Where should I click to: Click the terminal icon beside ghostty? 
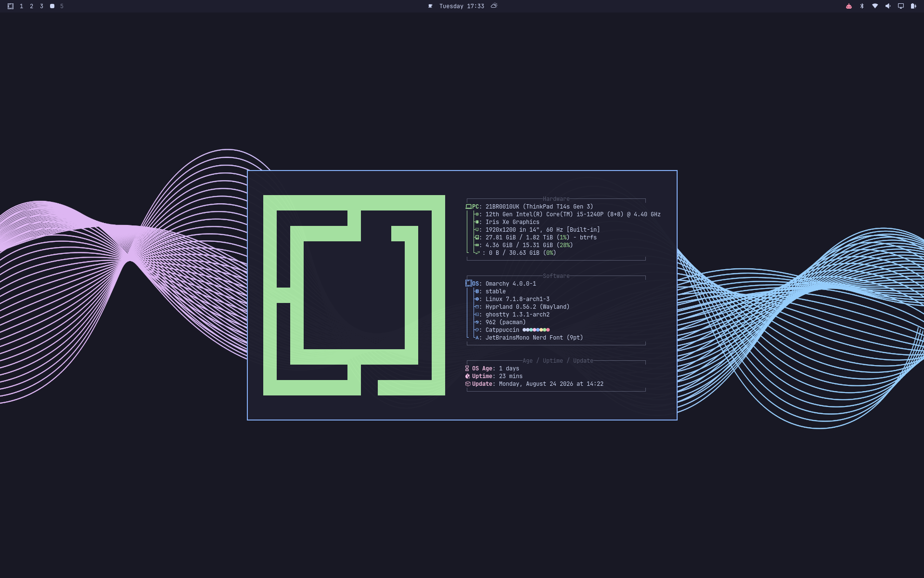tap(477, 315)
